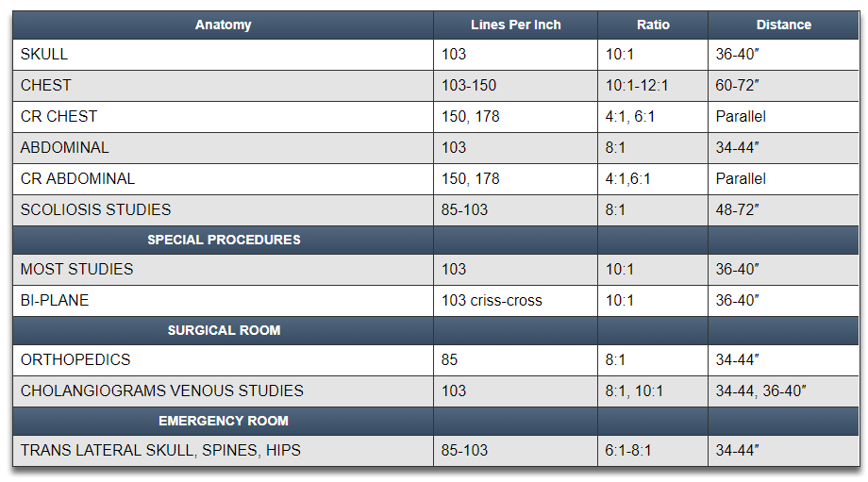Screen dimensions: 868x482
Task: Select TRANS LATERAL SKULL, SPINES, HIPS cell
Action: point(160,450)
